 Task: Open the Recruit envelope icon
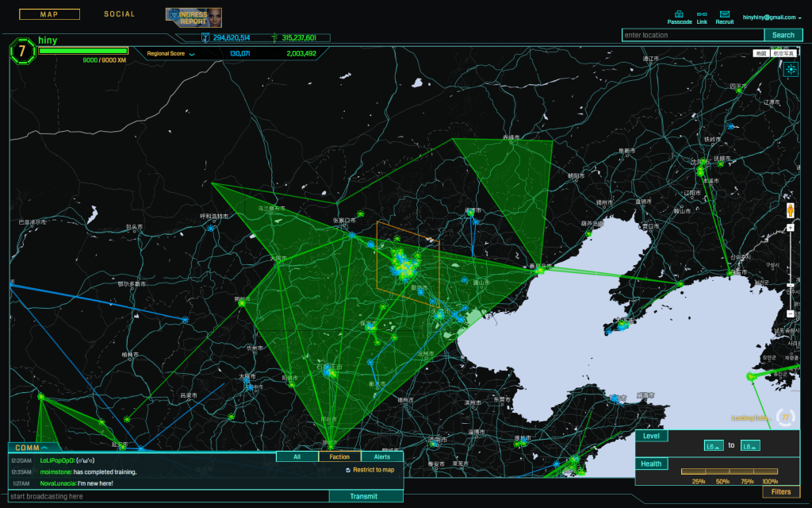click(x=725, y=14)
